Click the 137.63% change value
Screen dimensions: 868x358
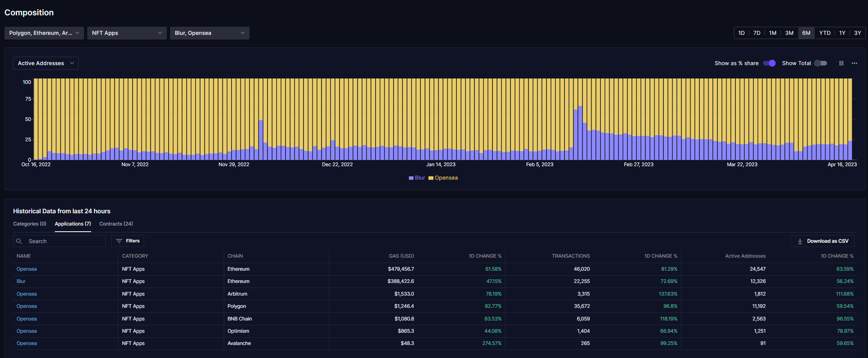[x=668, y=294]
